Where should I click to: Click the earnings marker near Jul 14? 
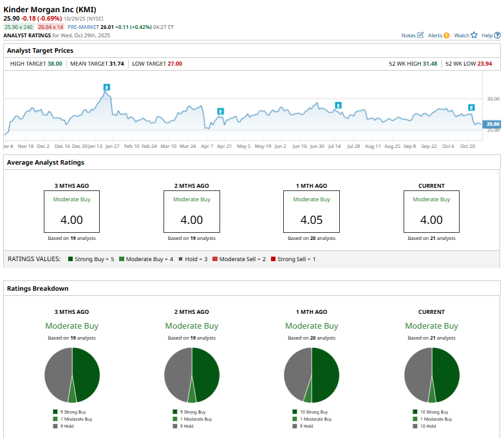coord(338,105)
